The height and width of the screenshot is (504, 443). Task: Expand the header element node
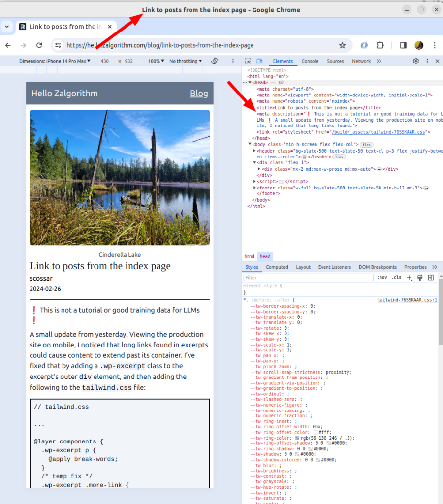254,151
